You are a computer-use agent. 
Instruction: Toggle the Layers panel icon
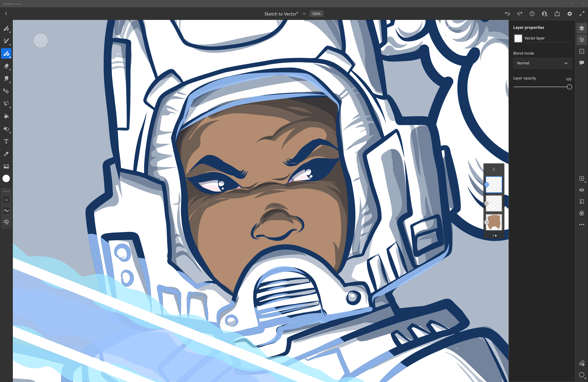coord(582,28)
